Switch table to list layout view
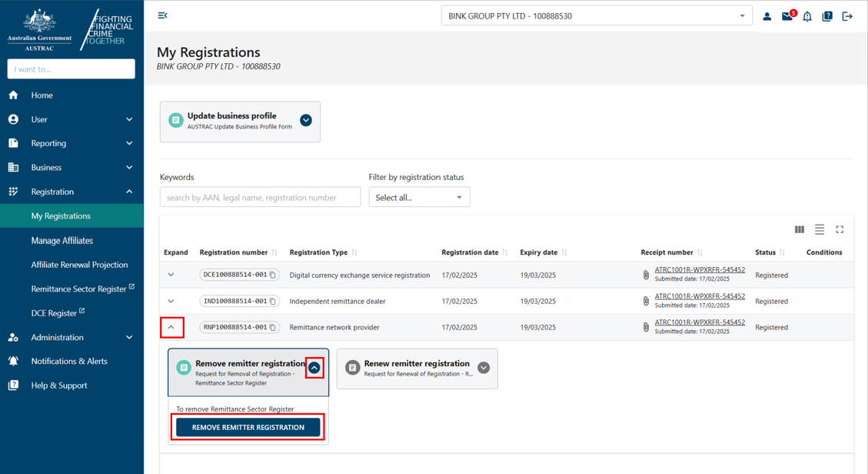 pyautogui.click(x=820, y=229)
